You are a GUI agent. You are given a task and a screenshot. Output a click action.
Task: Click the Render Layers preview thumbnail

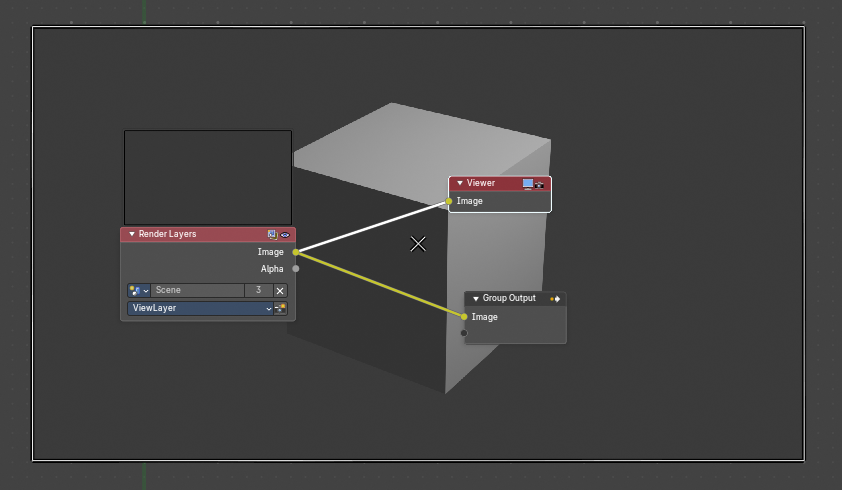[x=208, y=177]
